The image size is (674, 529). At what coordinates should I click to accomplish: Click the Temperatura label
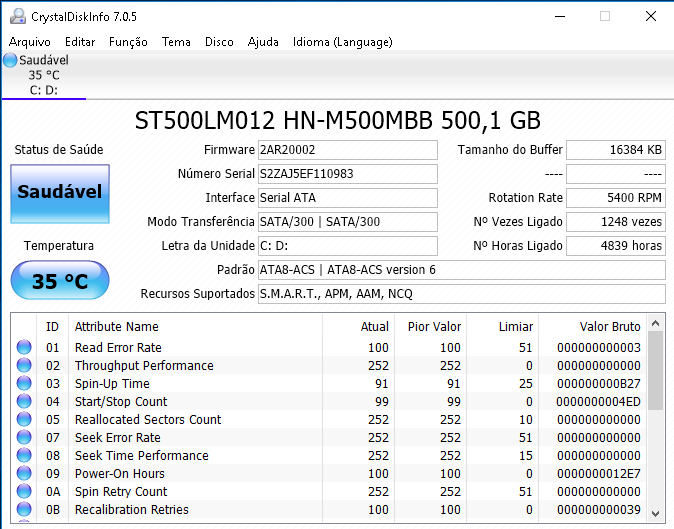click(x=59, y=245)
